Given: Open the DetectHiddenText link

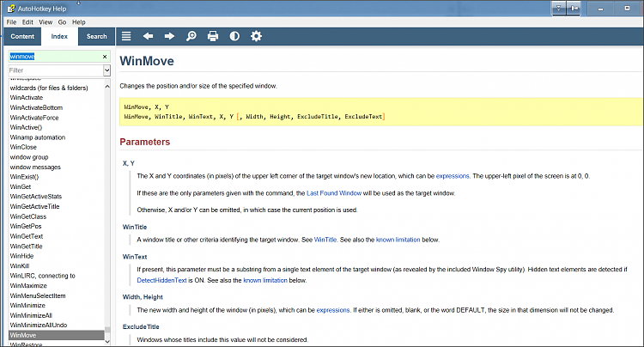Looking at the screenshot, I should click(x=161, y=281).
